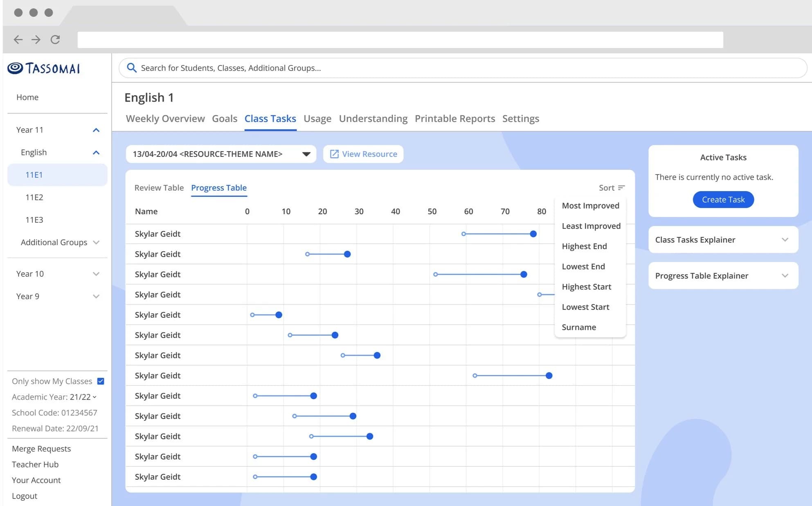812x506 pixels.
Task: Expand Additional Groups
Action: (96, 242)
